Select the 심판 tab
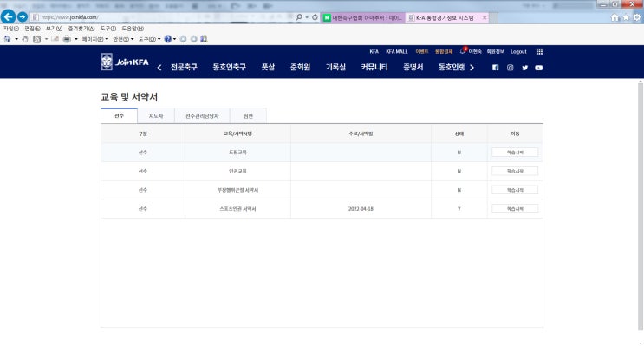The height and width of the screenshot is (346, 644). (248, 116)
